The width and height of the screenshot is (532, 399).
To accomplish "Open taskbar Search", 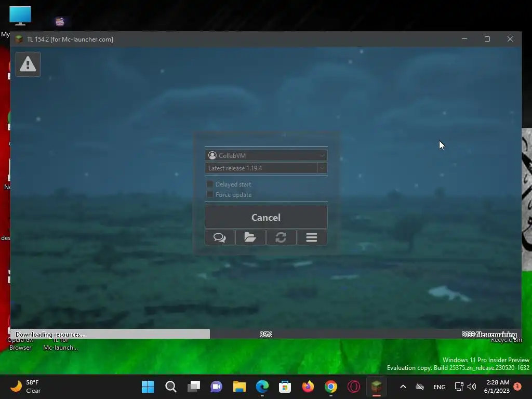I will [170, 387].
